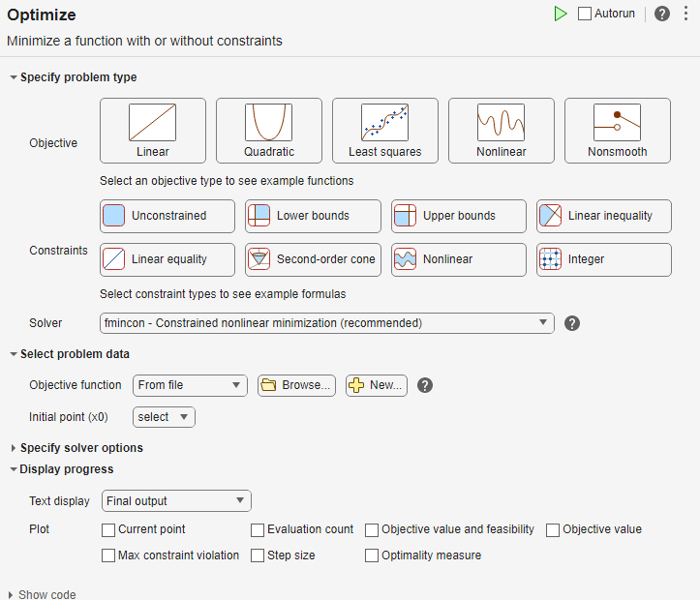Open the three-dot more options menu
The image size is (700, 600).
(x=685, y=14)
